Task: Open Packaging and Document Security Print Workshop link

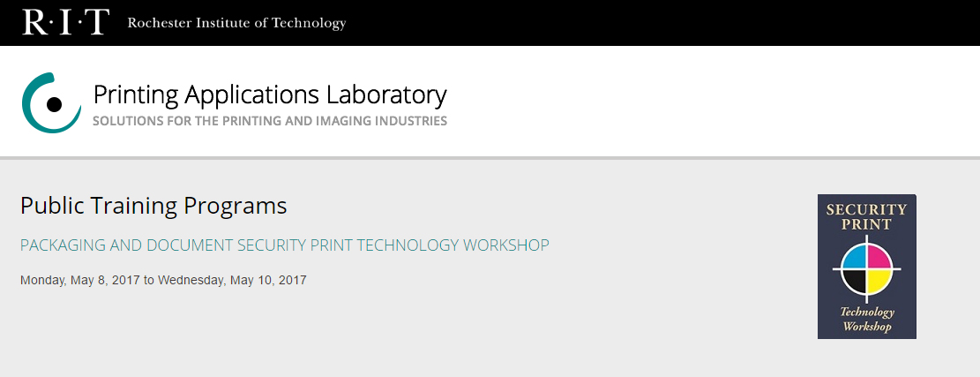Action: [284, 245]
